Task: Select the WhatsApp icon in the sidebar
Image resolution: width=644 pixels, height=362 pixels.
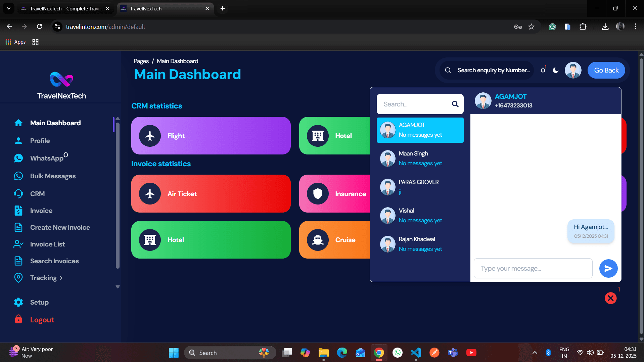Action: [18, 158]
